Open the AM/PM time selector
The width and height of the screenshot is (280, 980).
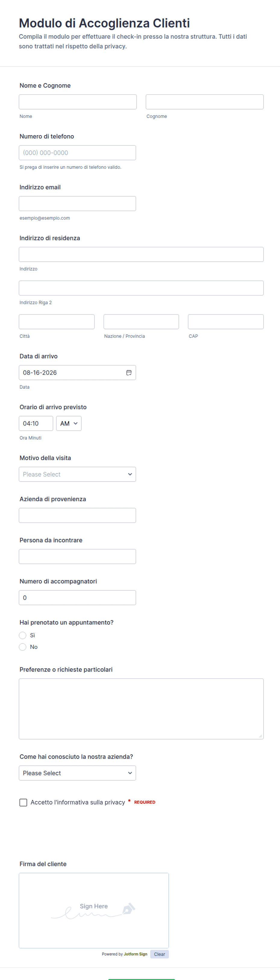pos(69,423)
